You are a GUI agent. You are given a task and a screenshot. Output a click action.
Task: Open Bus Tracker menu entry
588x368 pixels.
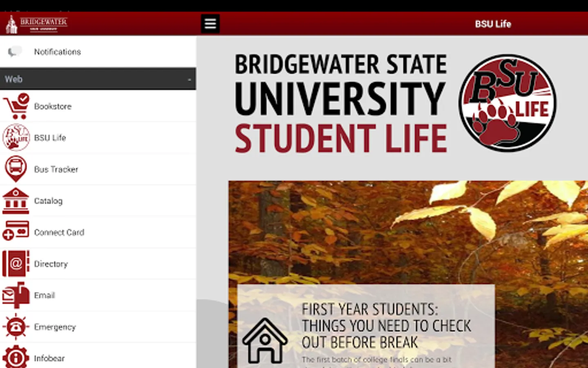point(98,169)
